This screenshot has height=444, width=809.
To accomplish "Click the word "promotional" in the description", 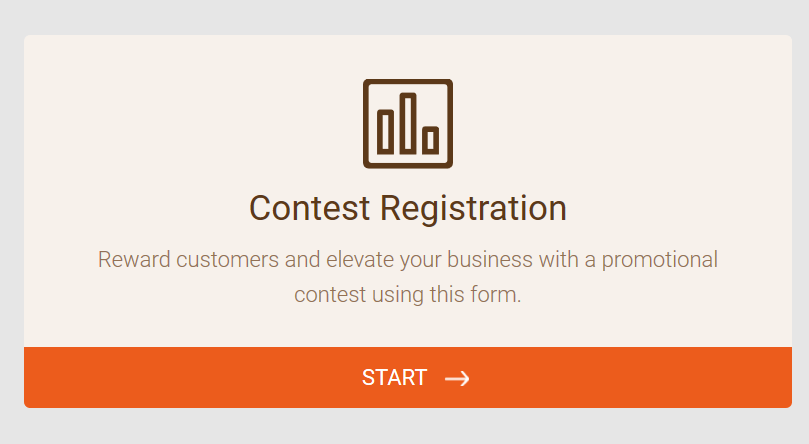I will [662, 260].
